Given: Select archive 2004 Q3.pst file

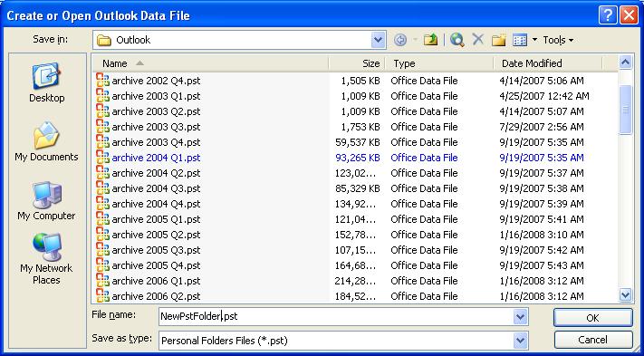Looking at the screenshot, I should pyautogui.click(x=156, y=188).
